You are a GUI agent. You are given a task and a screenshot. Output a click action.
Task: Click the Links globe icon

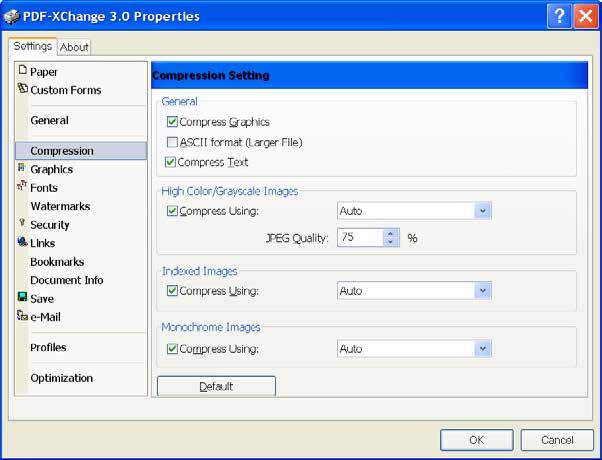click(x=22, y=242)
